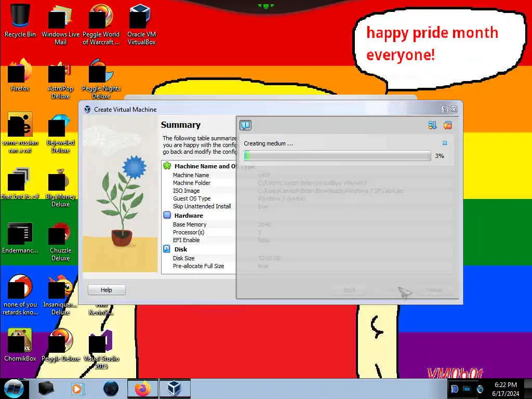Open the Recycle Bin desktop icon
The width and height of the screenshot is (532, 399).
(20, 21)
